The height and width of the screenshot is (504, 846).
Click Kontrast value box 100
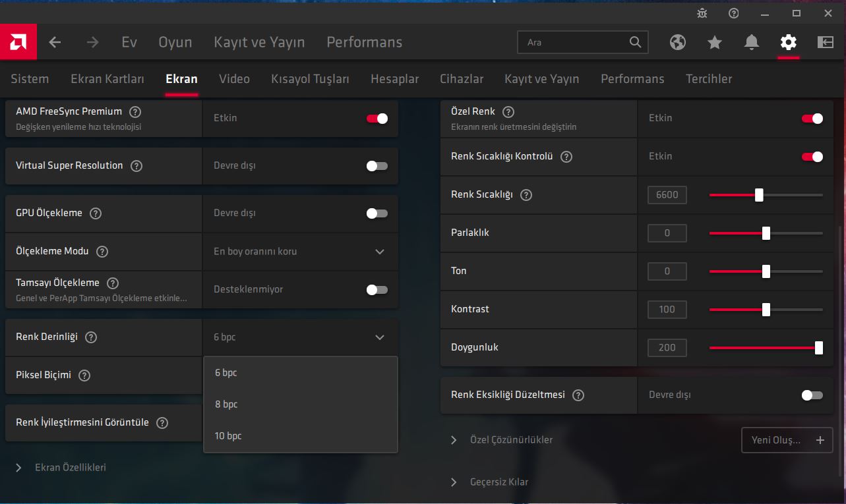point(667,310)
